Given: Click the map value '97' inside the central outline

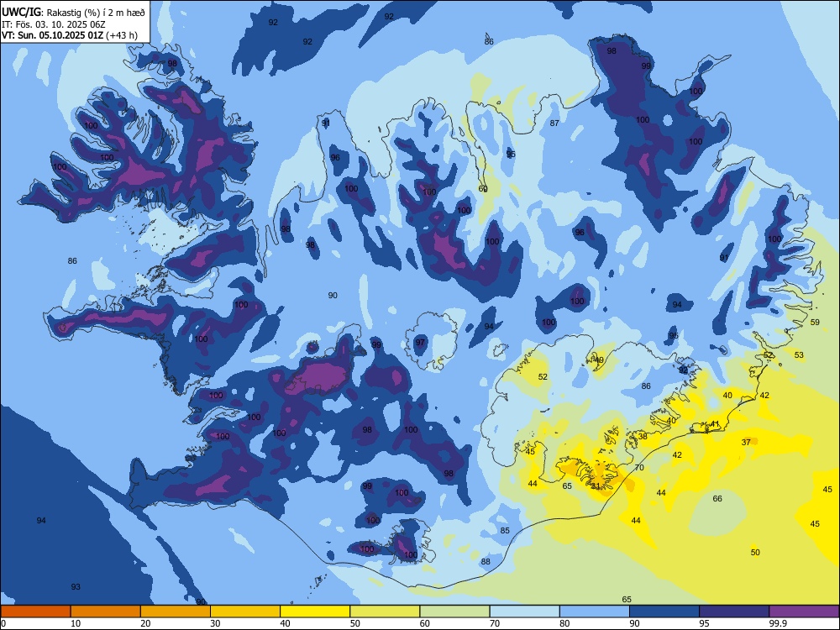Looking at the screenshot, I should [x=420, y=343].
